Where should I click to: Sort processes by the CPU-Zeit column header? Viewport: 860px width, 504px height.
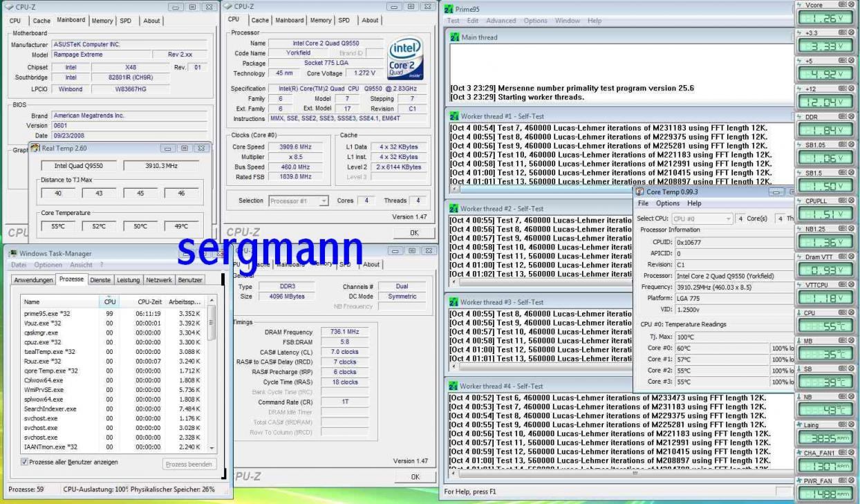click(143, 302)
